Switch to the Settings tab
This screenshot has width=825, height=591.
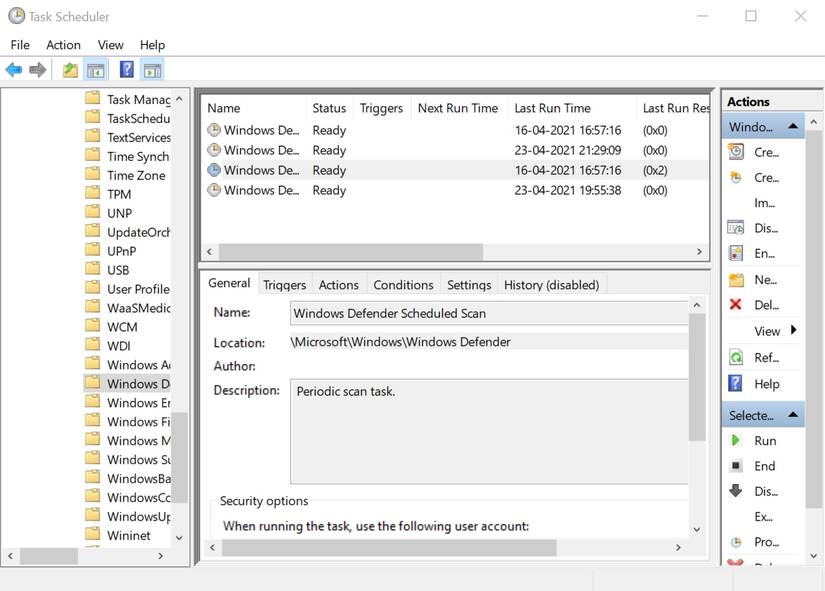[469, 285]
